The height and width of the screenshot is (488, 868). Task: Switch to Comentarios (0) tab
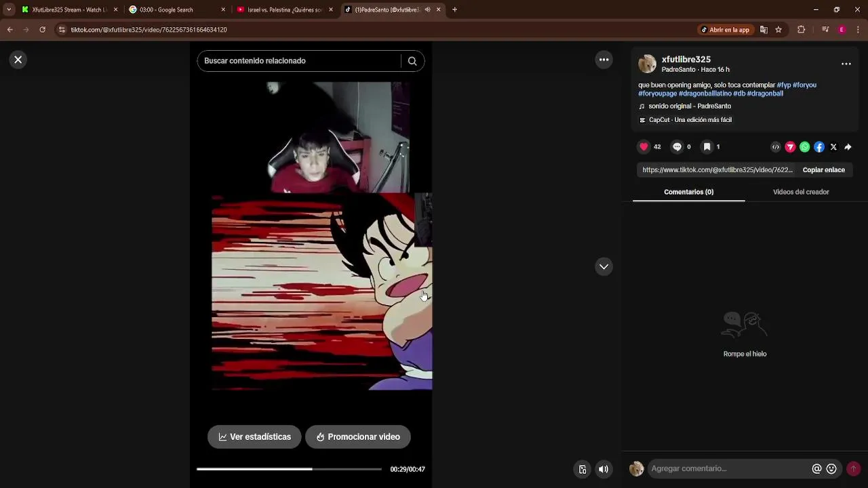click(688, 192)
